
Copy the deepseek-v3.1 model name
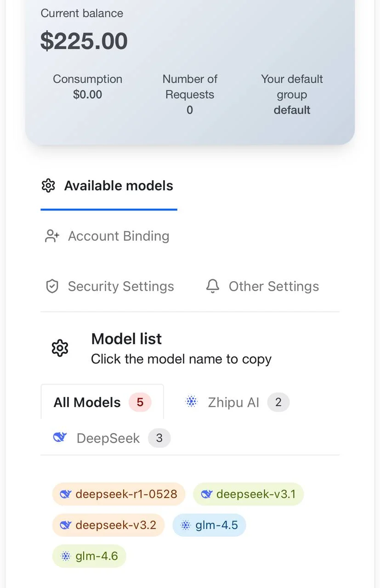coord(256,494)
